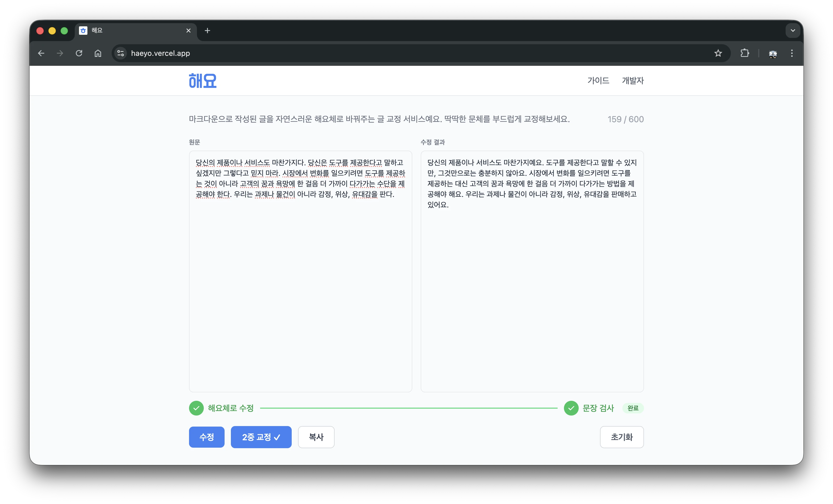Click the green 해요체로 수정 checkmark

tap(196, 408)
